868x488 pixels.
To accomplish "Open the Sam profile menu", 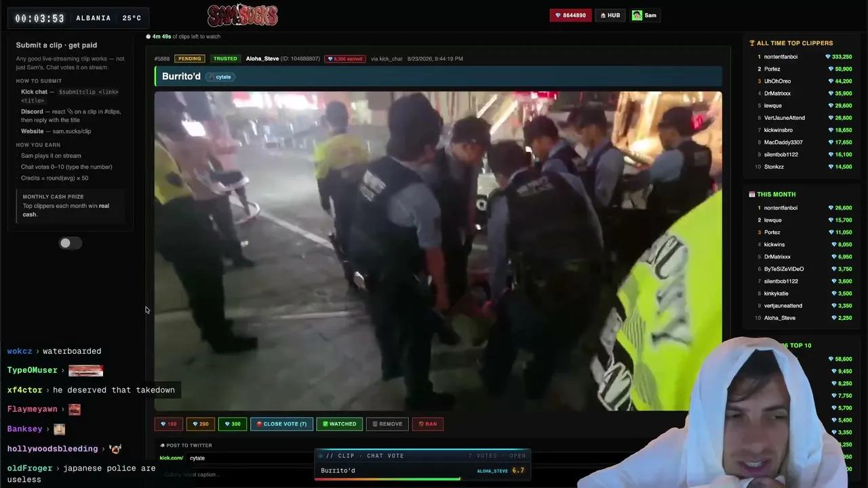I will 644,16.
